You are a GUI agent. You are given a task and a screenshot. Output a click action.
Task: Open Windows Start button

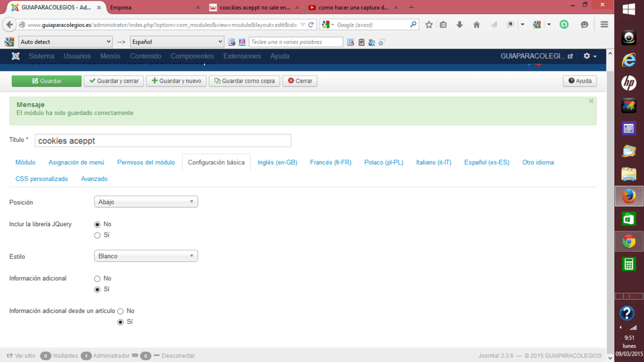point(629,9)
